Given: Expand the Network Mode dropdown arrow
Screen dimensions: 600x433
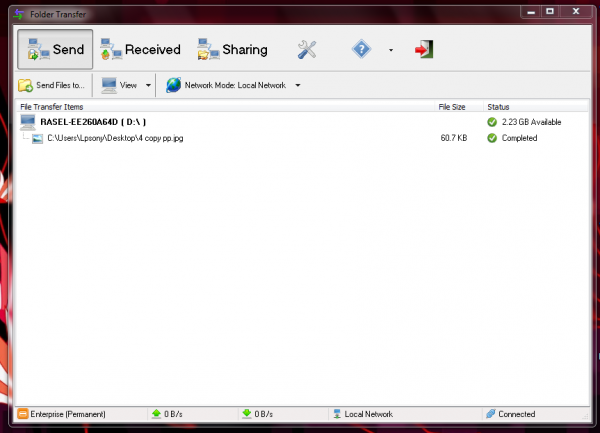Looking at the screenshot, I should tap(298, 85).
